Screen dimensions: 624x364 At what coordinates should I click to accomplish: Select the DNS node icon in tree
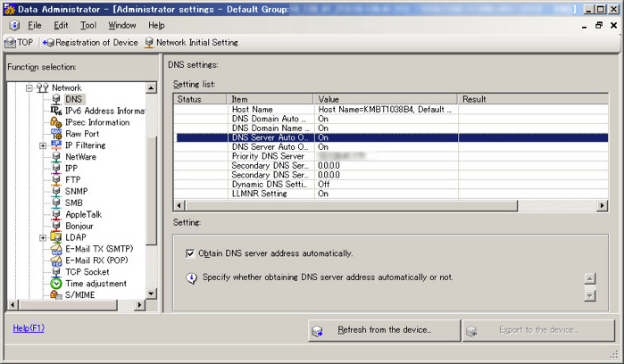56,99
